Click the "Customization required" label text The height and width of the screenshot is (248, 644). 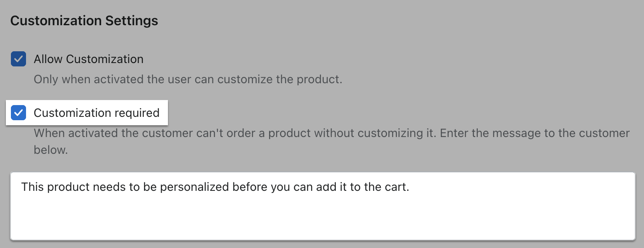[97, 113]
